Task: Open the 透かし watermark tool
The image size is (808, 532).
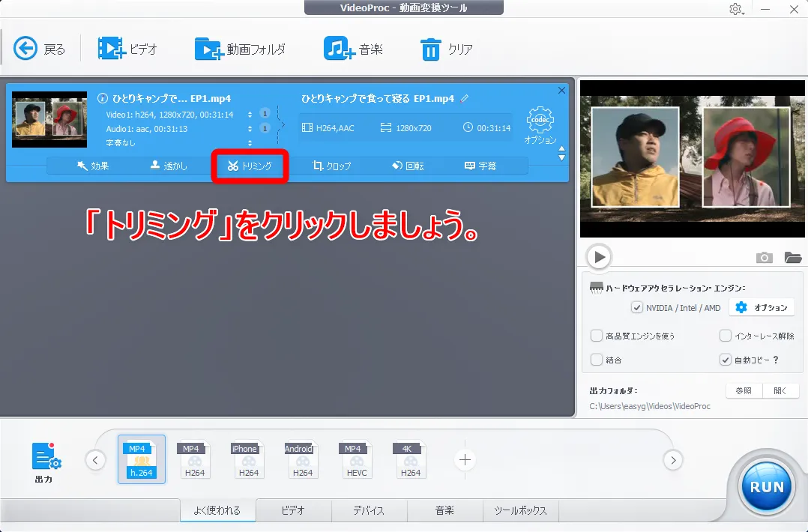Action: point(169,166)
